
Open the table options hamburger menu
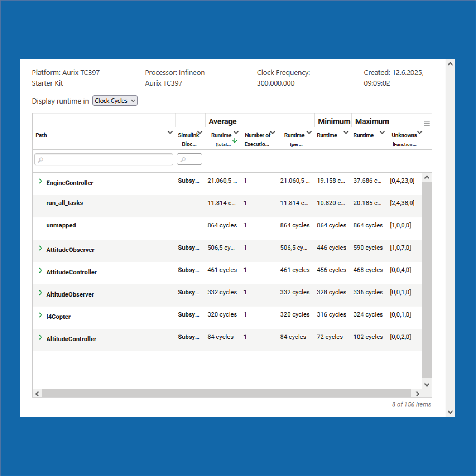(427, 124)
